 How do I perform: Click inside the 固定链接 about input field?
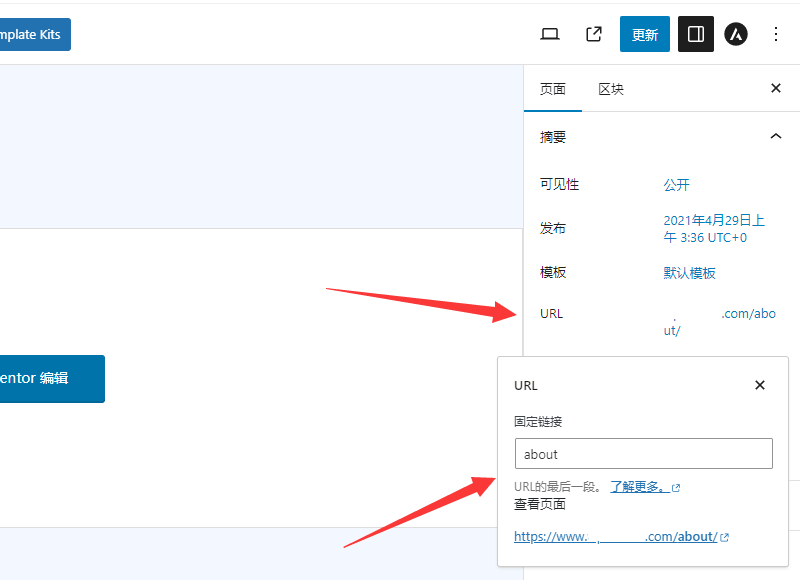coord(643,453)
